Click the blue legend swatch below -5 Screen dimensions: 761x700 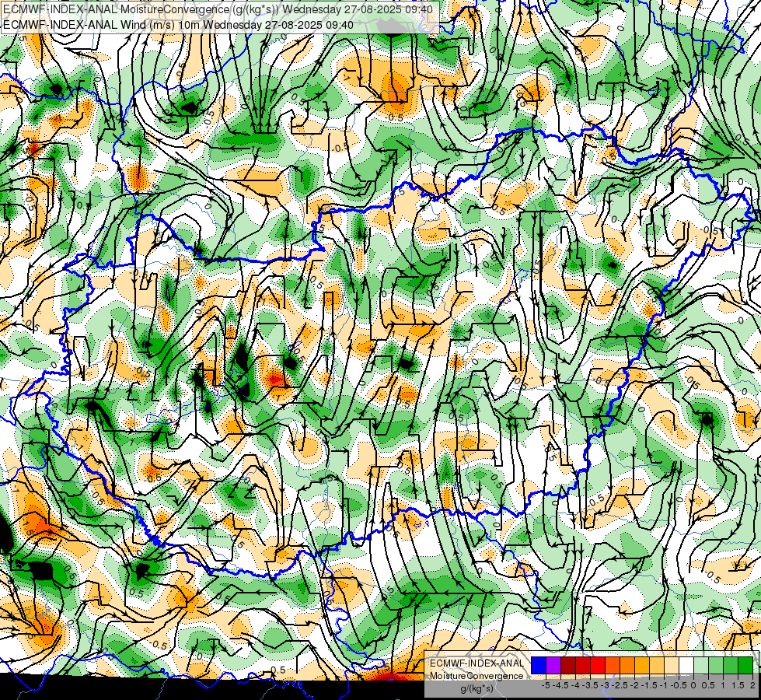pyautogui.click(x=539, y=666)
